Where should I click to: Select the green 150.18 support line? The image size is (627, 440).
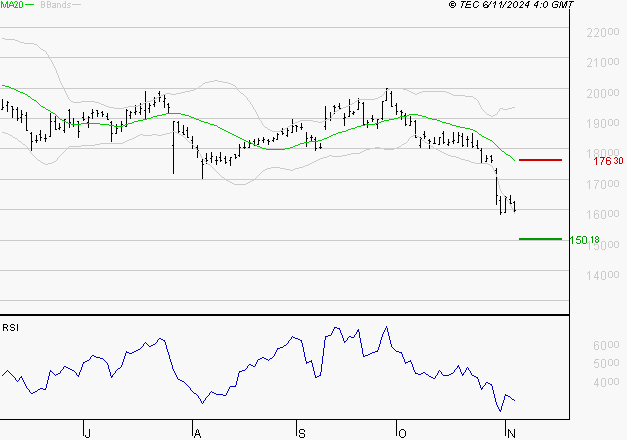pos(540,239)
